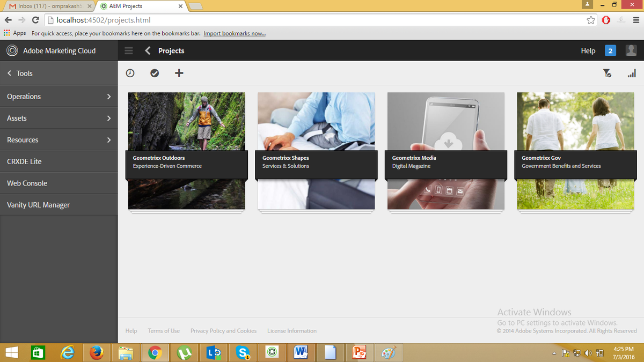Open the user profile avatar icon

(x=632, y=50)
